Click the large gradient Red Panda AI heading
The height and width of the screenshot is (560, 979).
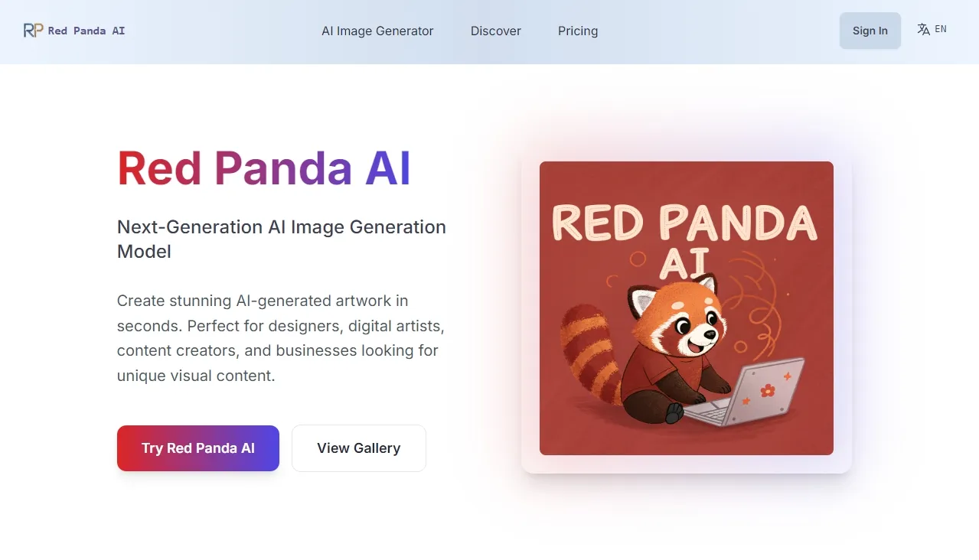pyautogui.click(x=264, y=168)
